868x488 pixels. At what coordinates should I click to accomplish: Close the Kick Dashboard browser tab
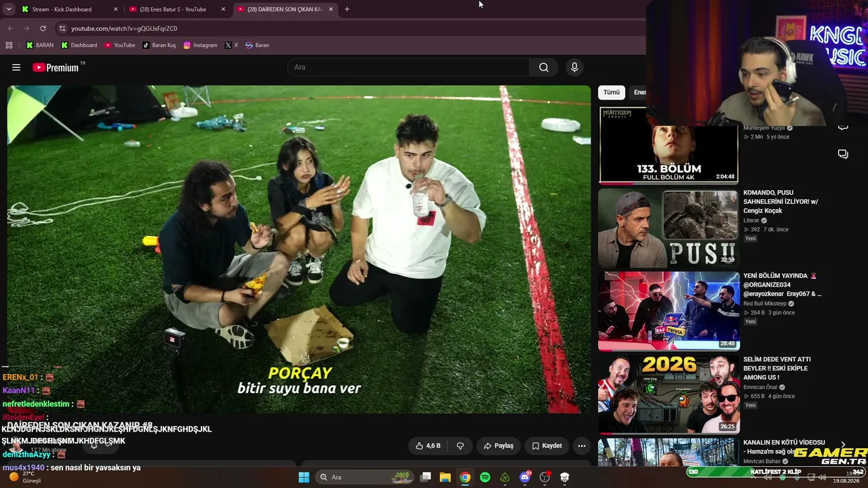coord(115,9)
